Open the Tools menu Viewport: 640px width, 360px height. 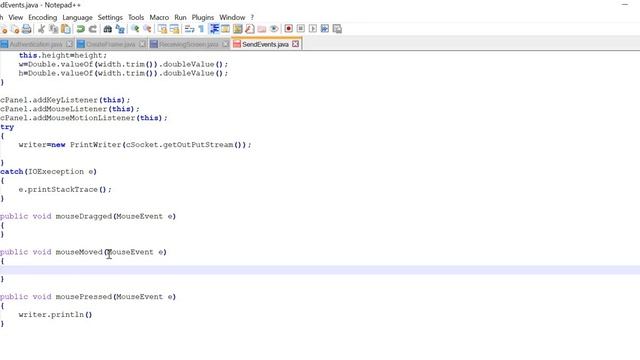click(136, 18)
